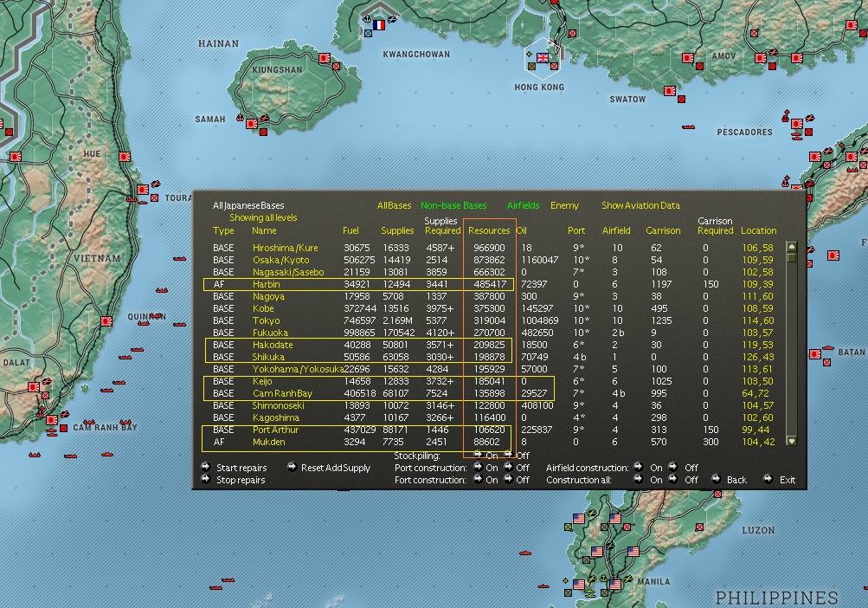Click the Start repairs arrow icon
Viewport: 868px width, 608px height.
click(x=205, y=468)
